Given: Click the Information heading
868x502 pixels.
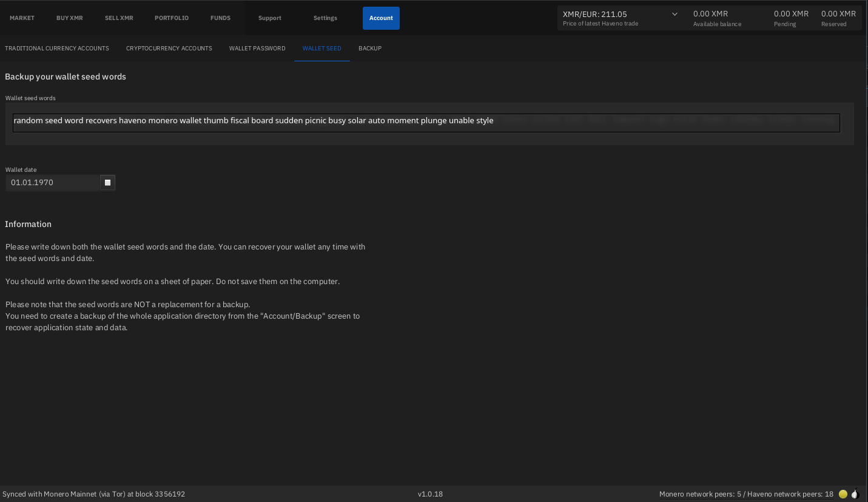Looking at the screenshot, I should point(29,225).
